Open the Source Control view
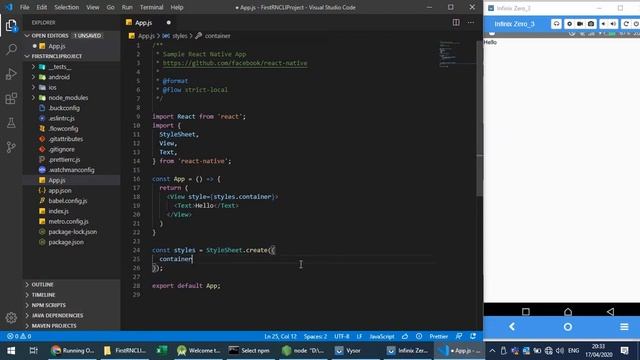This screenshot has height=360, width=640. [11, 147]
